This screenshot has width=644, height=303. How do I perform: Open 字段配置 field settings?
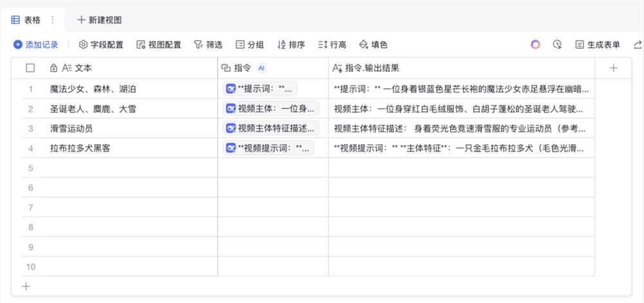click(101, 44)
